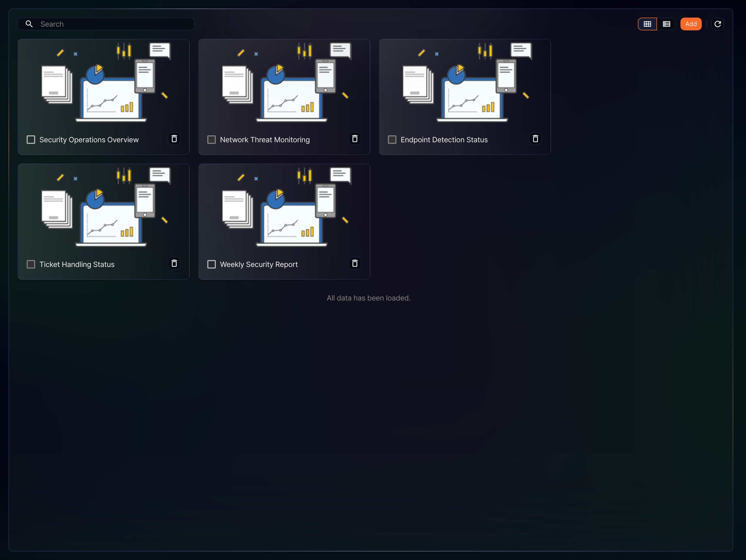Click the Endpoint Detection Status title
746x560 pixels.
point(444,140)
